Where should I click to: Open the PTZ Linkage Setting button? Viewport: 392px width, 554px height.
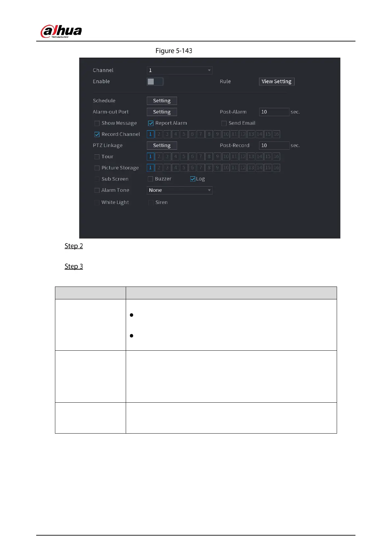point(162,145)
